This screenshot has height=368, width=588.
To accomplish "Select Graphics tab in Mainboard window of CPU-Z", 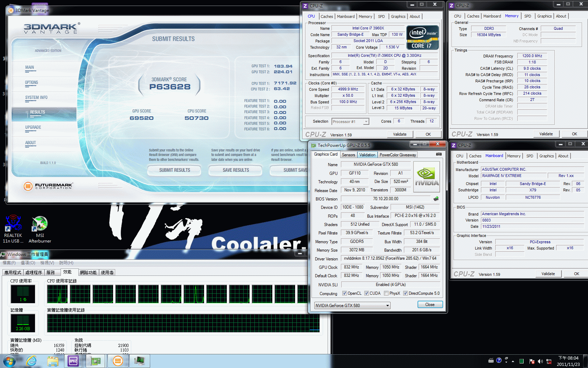I will [546, 156].
